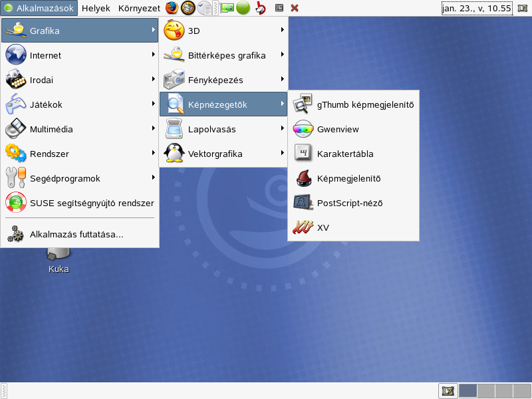
Task: Click the gears icon for Alkalmazás futtatása
Action: (15, 234)
